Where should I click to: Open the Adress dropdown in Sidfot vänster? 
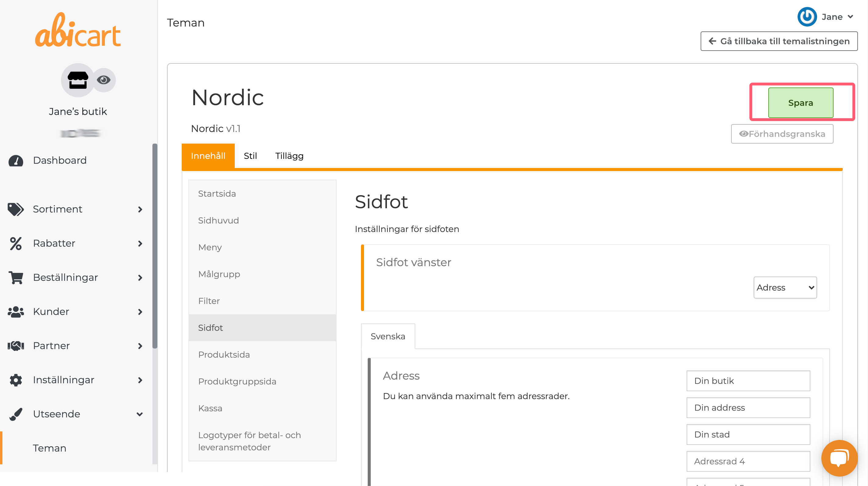785,288
